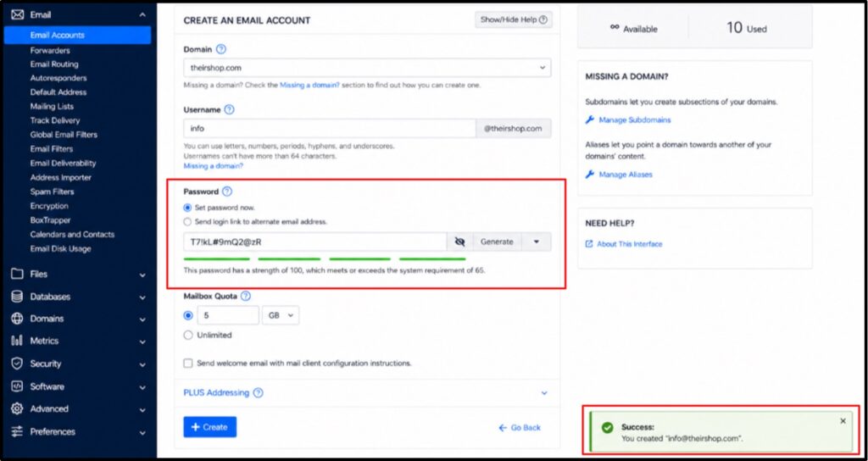
Task: Dismiss the Success notification
Action: pos(843,421)
